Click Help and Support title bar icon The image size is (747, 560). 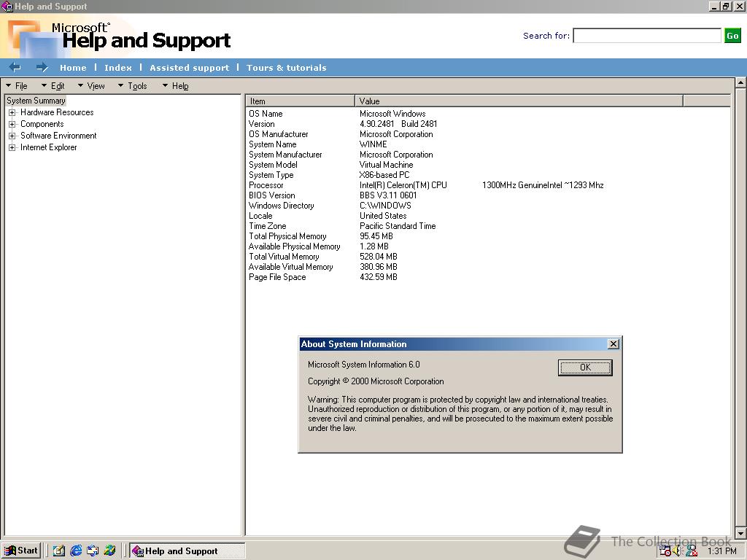pyautogui.click(x=7, y=6)
